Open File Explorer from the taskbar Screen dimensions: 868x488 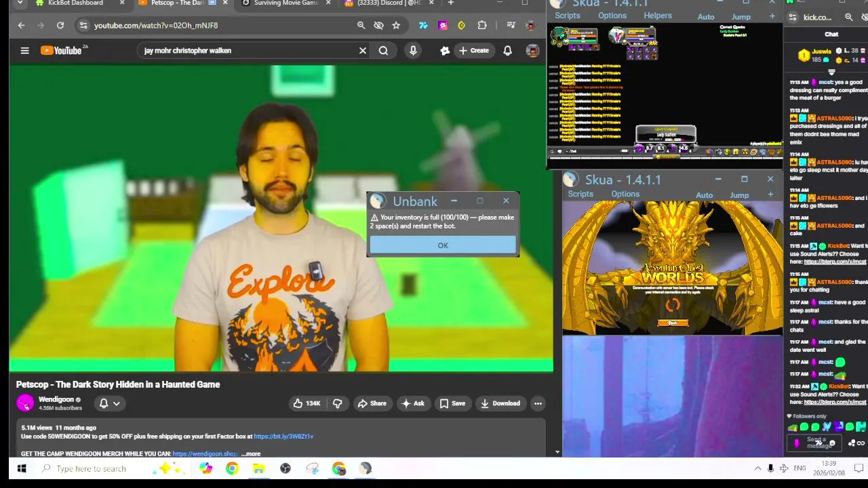258,468
